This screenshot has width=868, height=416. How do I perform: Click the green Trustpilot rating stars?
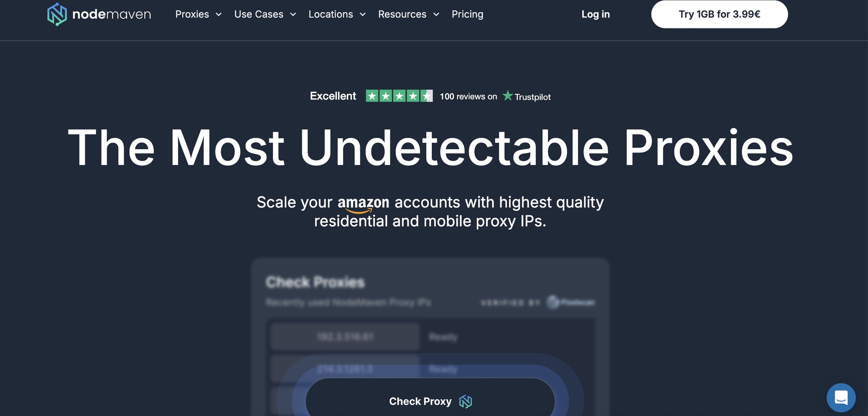[x=399, y=96]
